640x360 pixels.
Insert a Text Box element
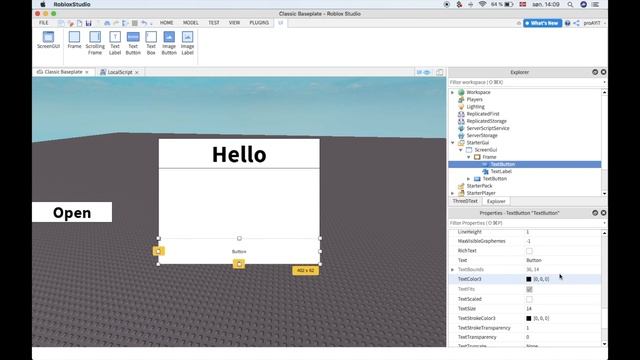[x=151, y=43]
